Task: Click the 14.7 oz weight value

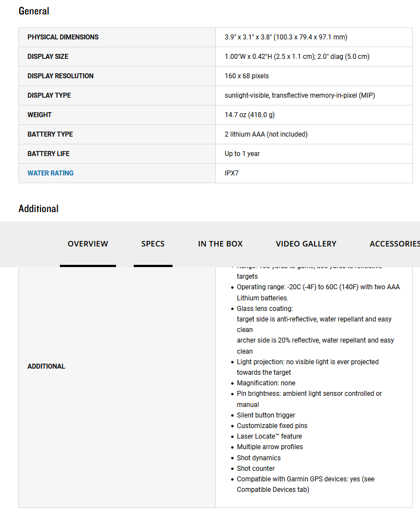Action: 249,115
